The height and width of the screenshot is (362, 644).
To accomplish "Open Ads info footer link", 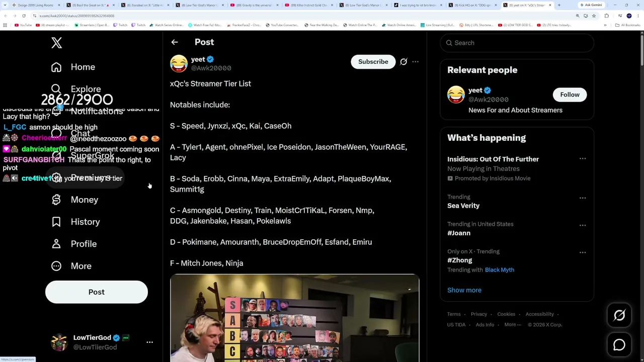I will point(485,325).
